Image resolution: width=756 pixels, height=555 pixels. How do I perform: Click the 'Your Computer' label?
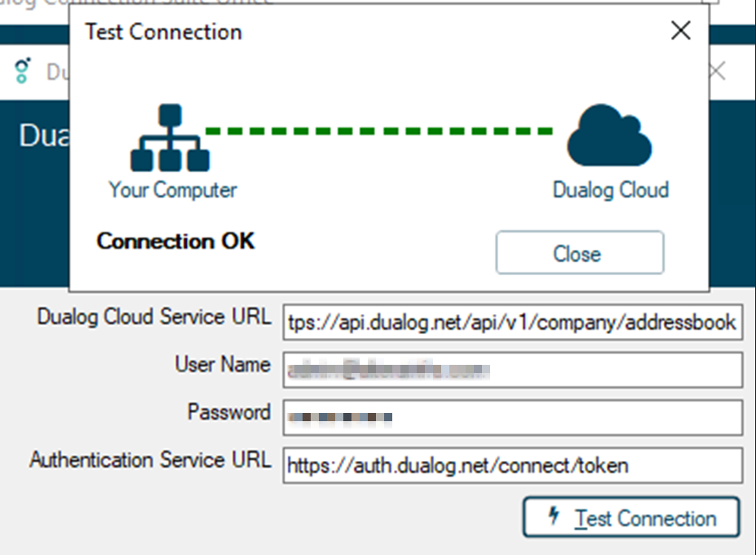tap(173, 189)
